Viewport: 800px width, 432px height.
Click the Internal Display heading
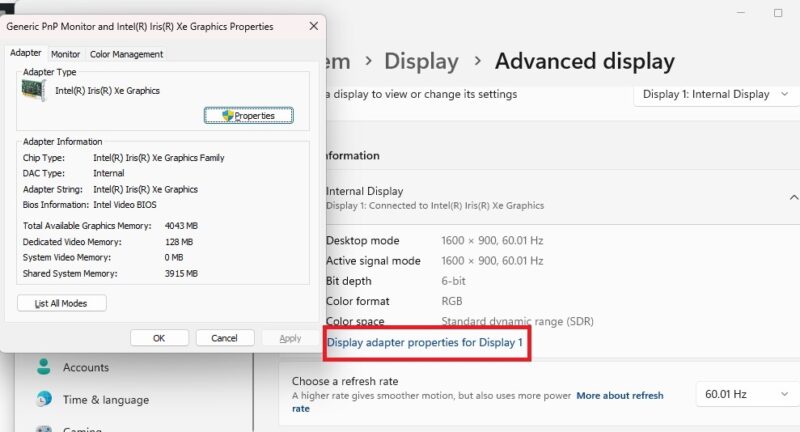pos(364,191)
